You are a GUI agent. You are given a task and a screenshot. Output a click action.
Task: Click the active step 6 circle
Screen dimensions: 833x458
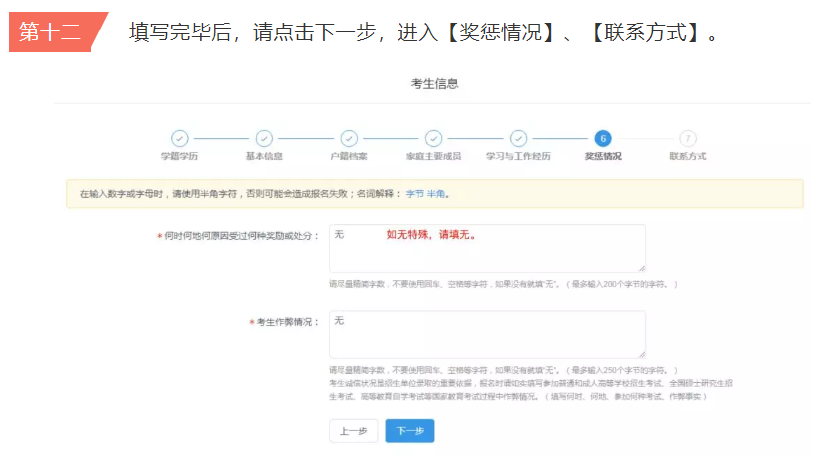pyautogui.click(x=602, y=139)
